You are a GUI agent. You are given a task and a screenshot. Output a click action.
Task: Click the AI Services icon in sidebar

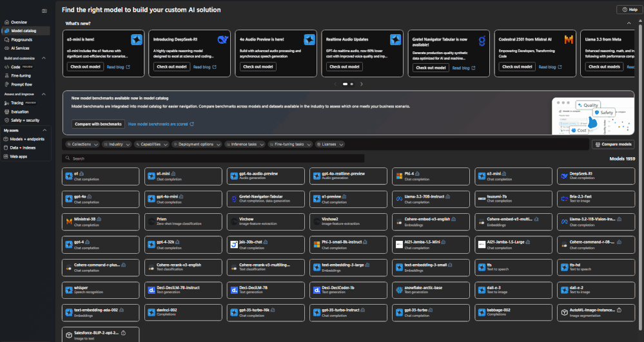click(x=6, y=48)
